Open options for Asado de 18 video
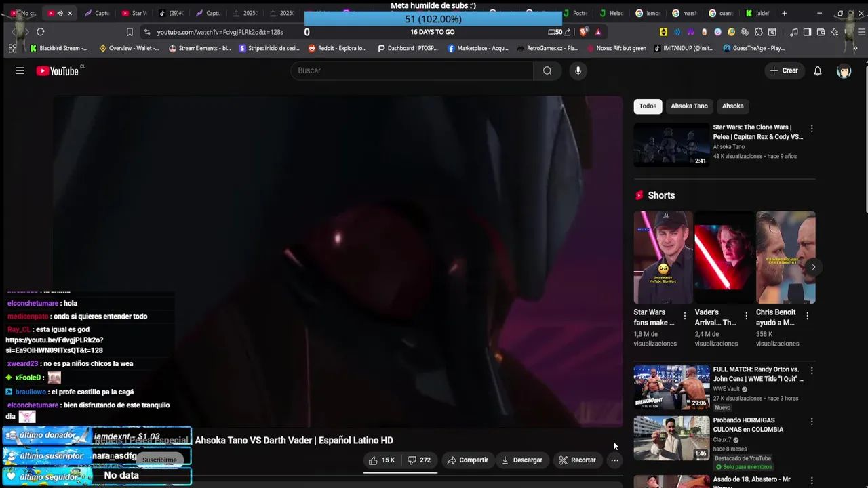Image resolution: width=868 pixels, height=488 pixels. [812, 481]
